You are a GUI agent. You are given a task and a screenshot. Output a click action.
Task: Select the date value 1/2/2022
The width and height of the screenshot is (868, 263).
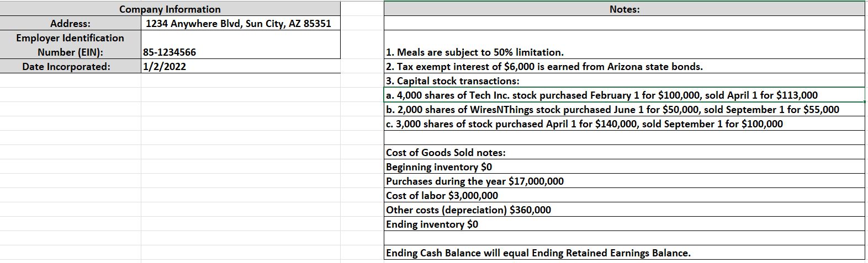[x=241, y=66]
